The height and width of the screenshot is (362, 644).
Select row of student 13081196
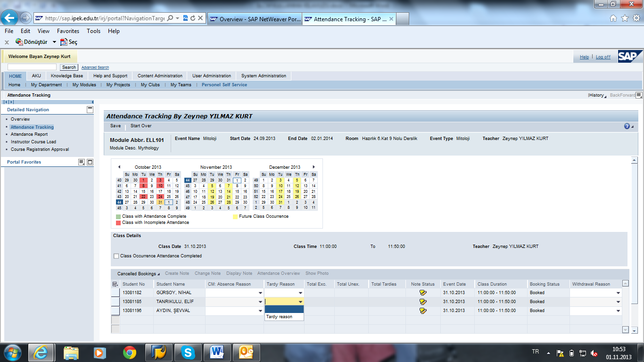(116, 311)
